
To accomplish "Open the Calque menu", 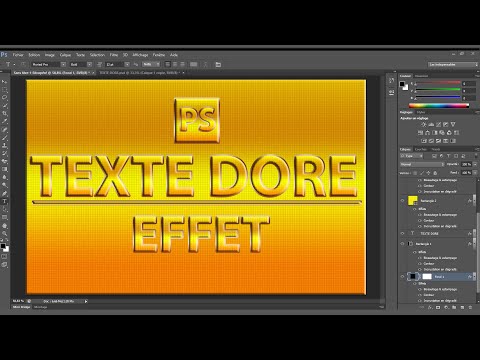I will (x=65, y=55).
